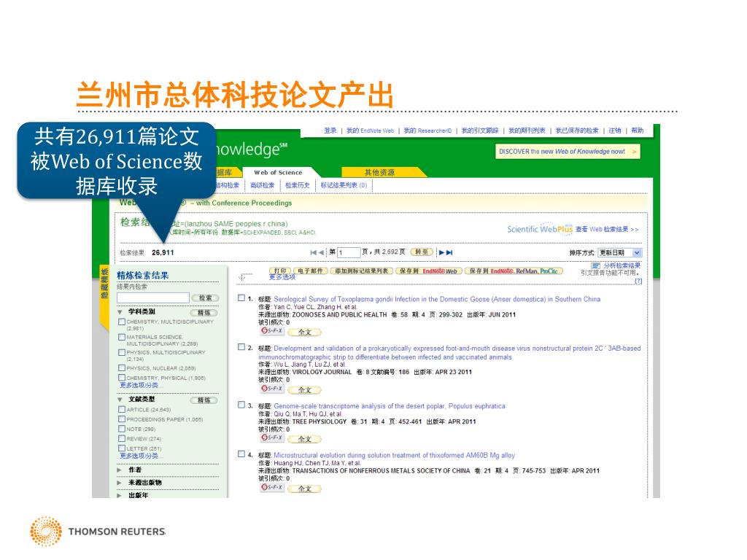Open Toxoplasma gondii article title
The image size is (747, 560).
[437, 300]
